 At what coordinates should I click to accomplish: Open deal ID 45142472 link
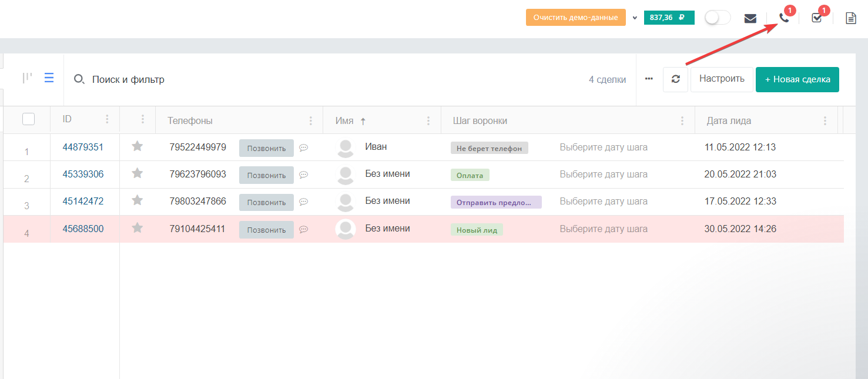[83, 201]
